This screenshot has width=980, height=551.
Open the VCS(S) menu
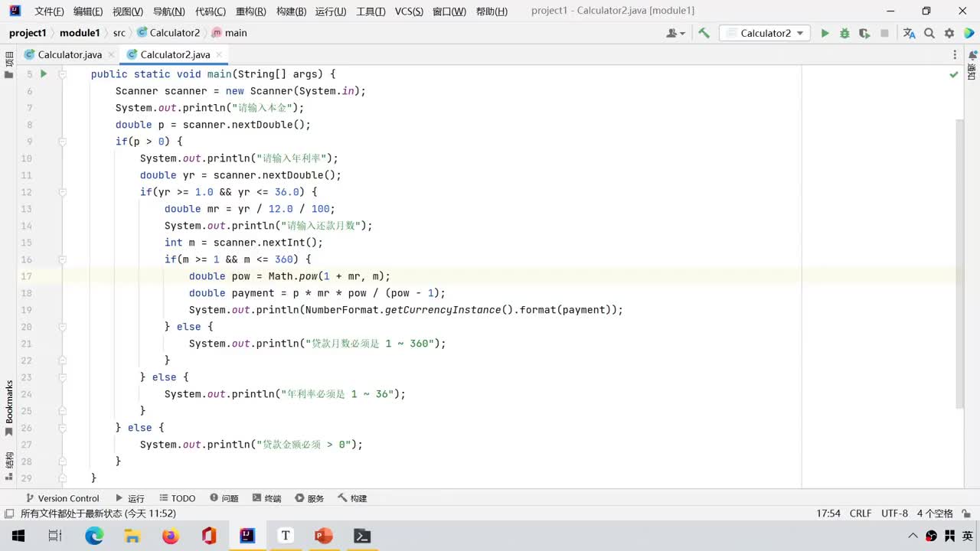(409, 11)
